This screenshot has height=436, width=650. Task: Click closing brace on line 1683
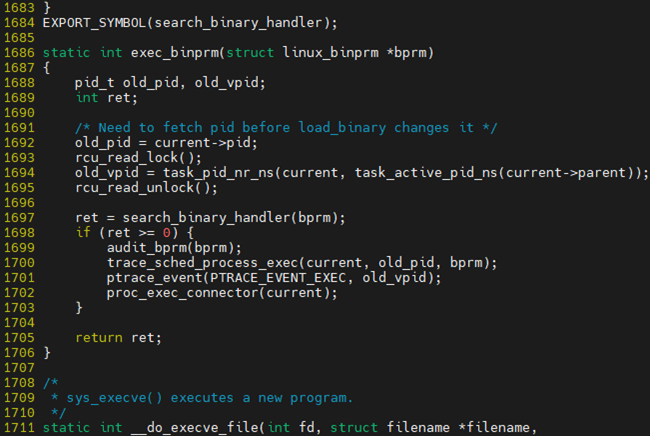[x=46, y=7]
